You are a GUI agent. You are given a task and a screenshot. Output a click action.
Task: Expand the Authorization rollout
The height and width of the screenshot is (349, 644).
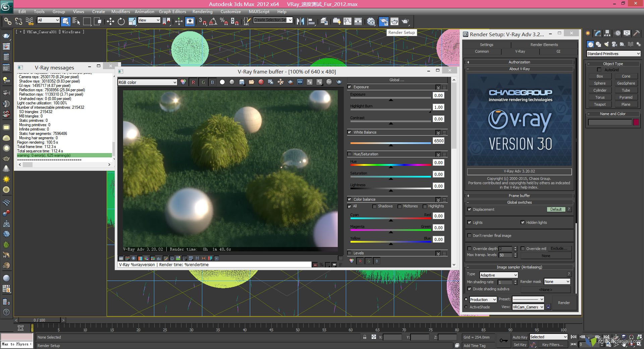point(519,62)
